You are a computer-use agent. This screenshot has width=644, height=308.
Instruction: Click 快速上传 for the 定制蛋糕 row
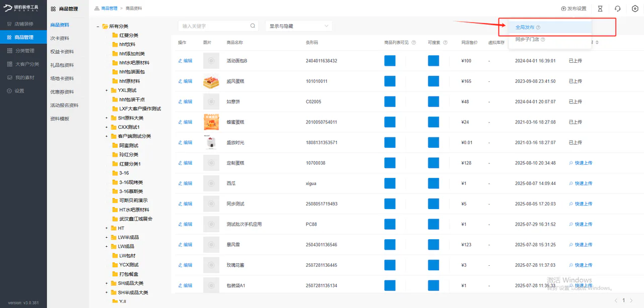581,163
